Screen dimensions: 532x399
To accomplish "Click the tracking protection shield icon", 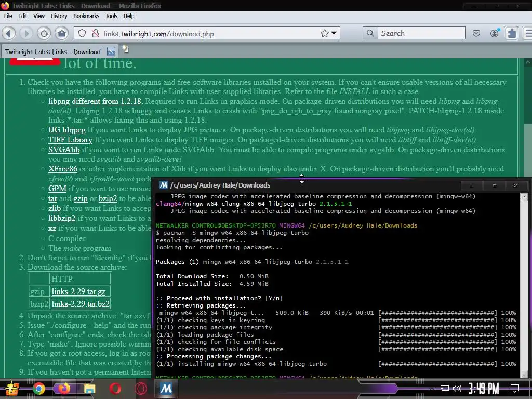I will [82, 33].
